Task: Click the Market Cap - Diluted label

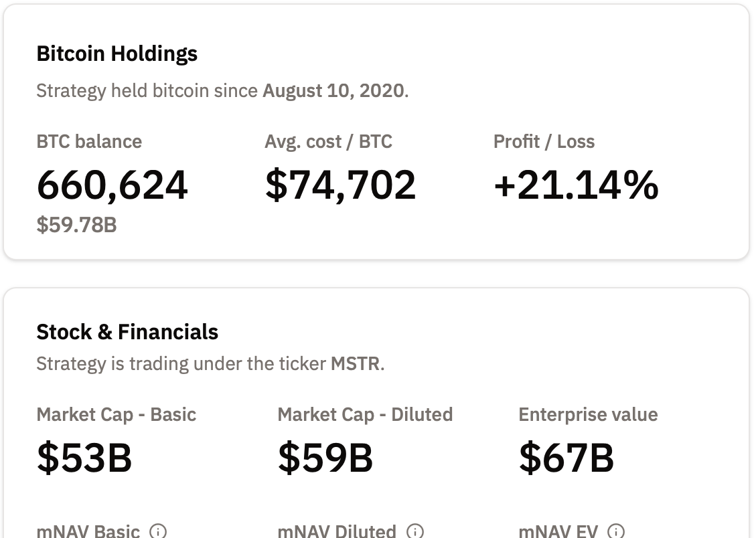Action: tap(365, 415)
